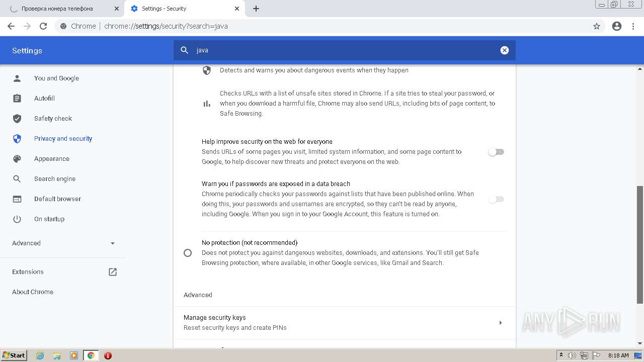Image resolution: width=644 pixels, height=362 pixels.
Task: Open Internet Explorer from the taskbar
Action: (40, 355)
